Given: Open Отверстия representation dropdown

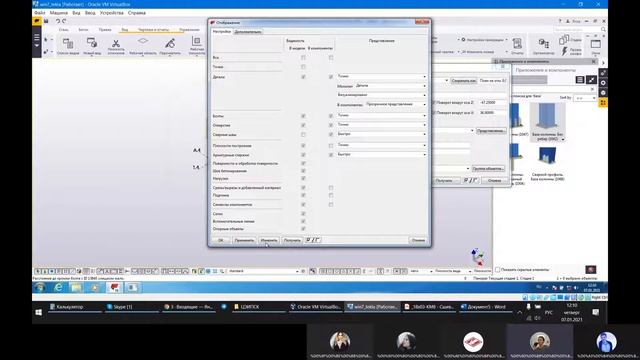Looking at the screenshot, I should tap(382, 124).
